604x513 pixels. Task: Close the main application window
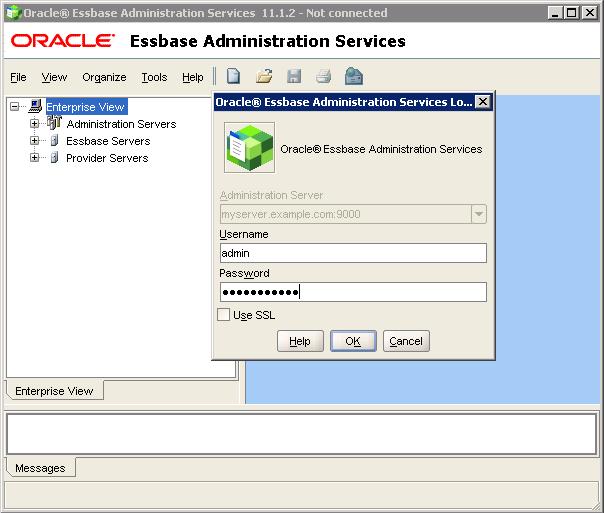590,13
